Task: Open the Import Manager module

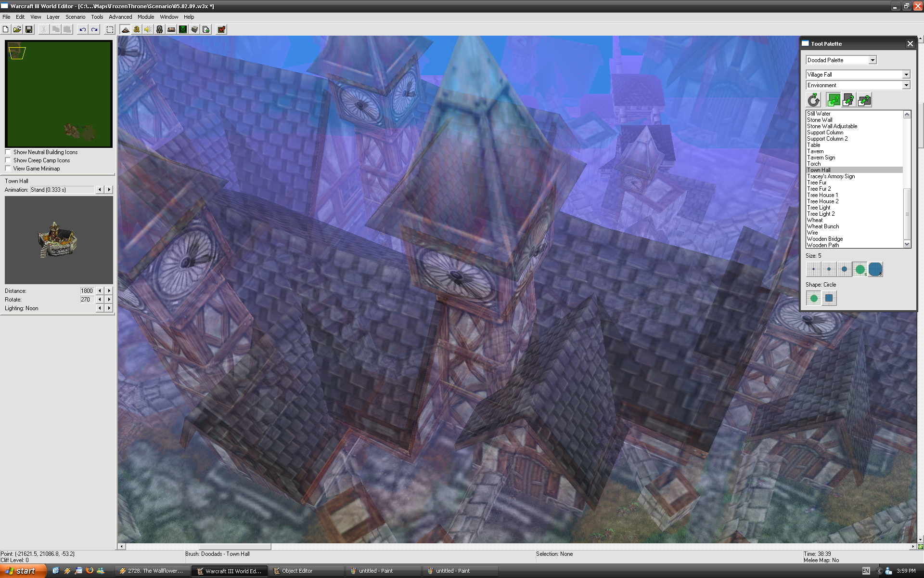Action: tap(206, 29)
